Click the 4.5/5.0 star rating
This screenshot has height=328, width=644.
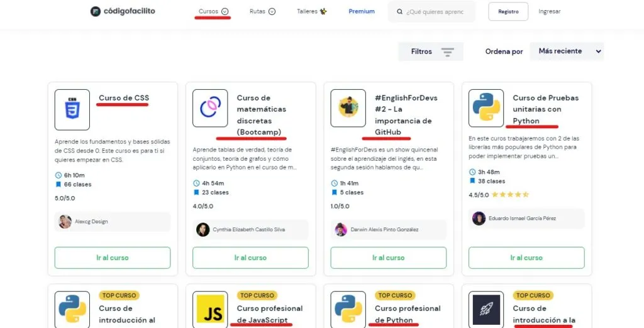coord(510,195)
